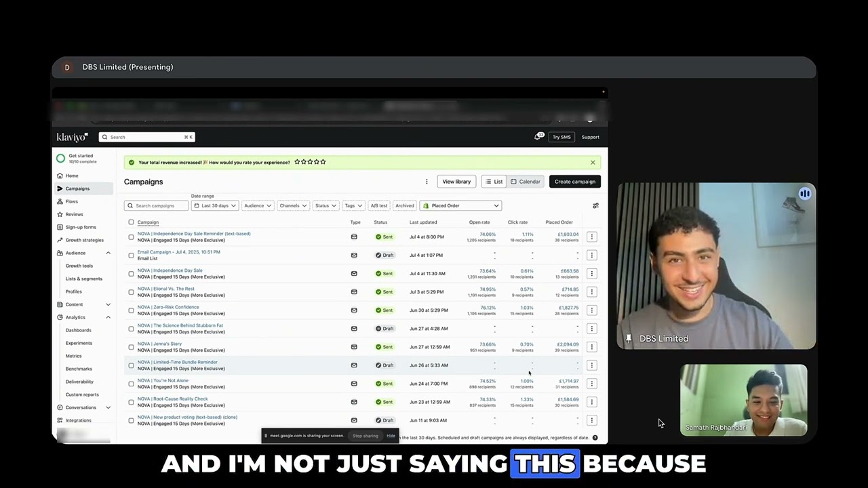Open row menu for Email Campaign Jul 4
This screenshot has height=488, width=868.
[591, 255]
